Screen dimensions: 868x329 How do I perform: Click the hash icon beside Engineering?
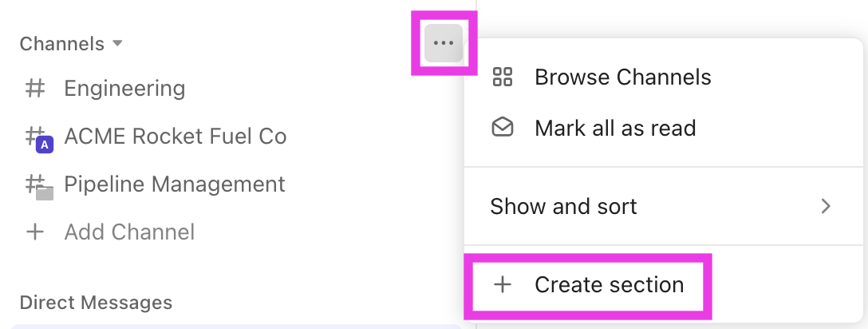coord(35,88)
